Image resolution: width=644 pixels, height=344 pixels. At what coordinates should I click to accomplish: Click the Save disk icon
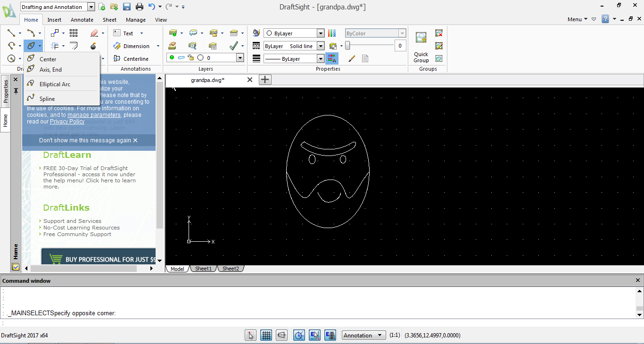click(x=127, y=7)
